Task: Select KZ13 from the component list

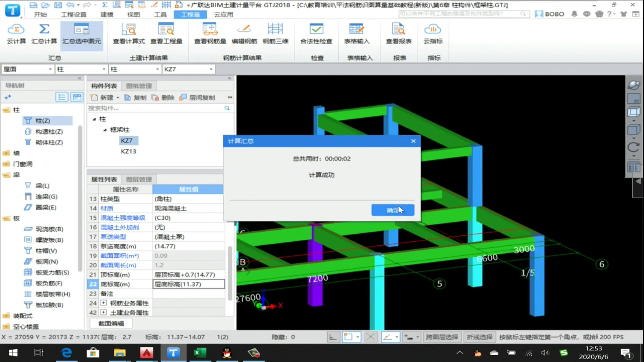Action: pyautogui.click(x=128, y=151)
